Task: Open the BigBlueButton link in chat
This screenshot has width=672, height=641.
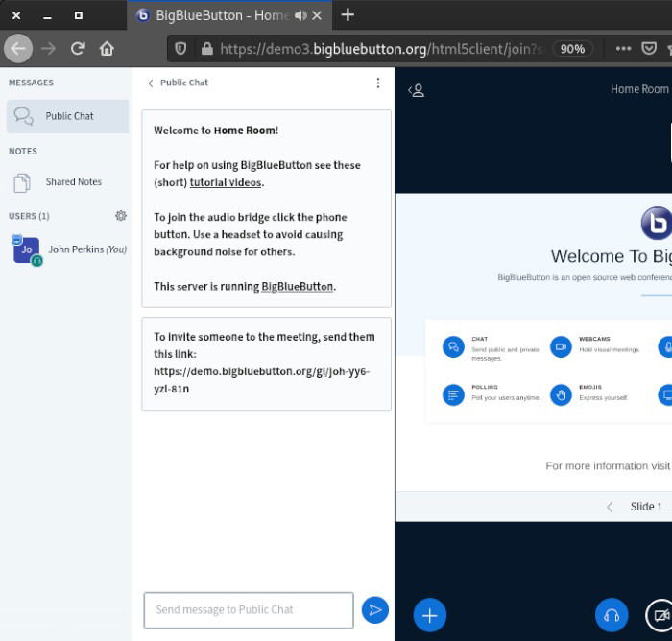Action: (x=297, y=287)
